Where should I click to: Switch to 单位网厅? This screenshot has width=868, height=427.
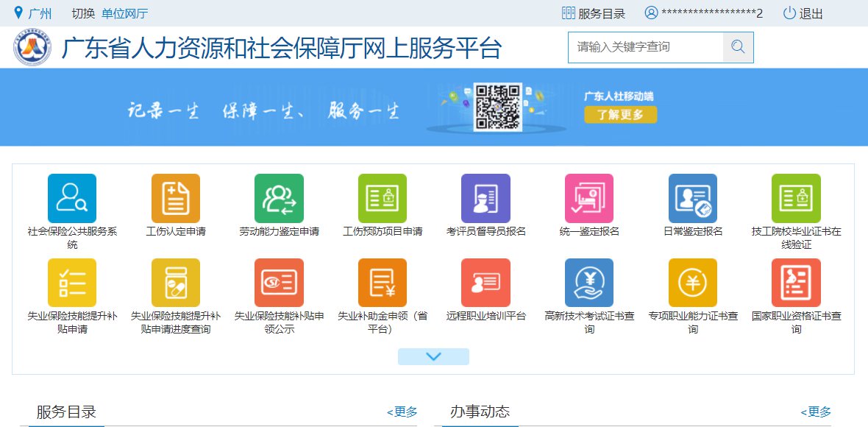pos(124,13)
